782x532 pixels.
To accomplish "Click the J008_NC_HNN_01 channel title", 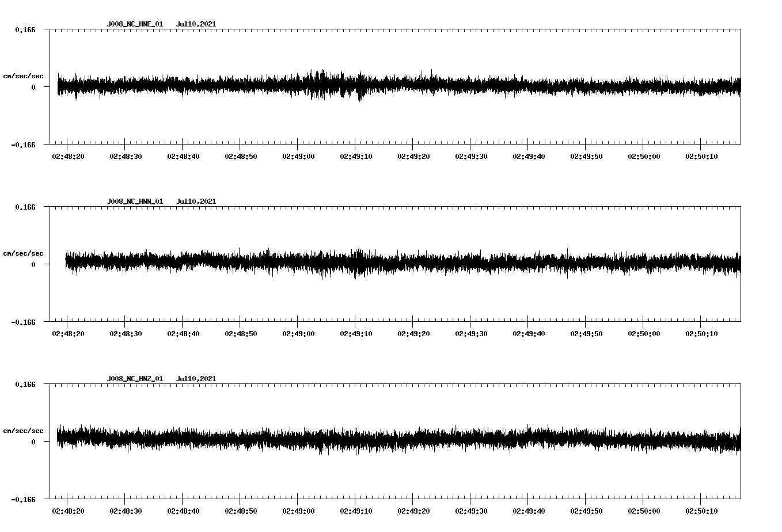I will point(135,202).
